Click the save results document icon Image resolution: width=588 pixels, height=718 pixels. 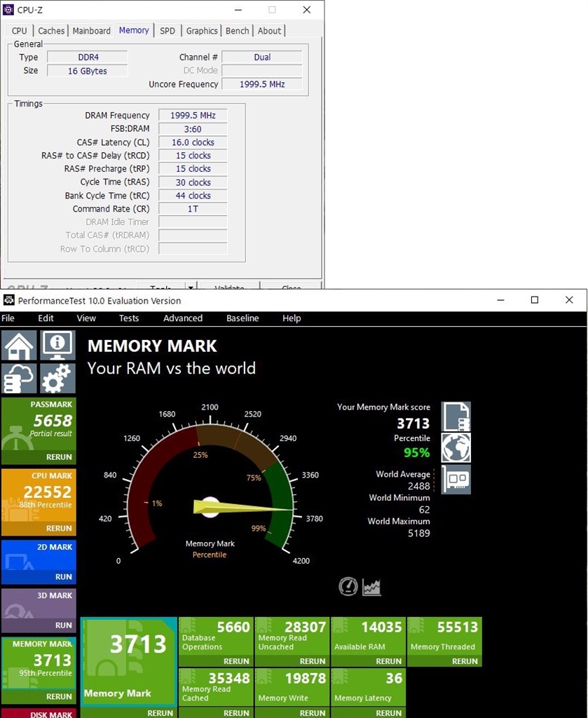tap(456, 416)
